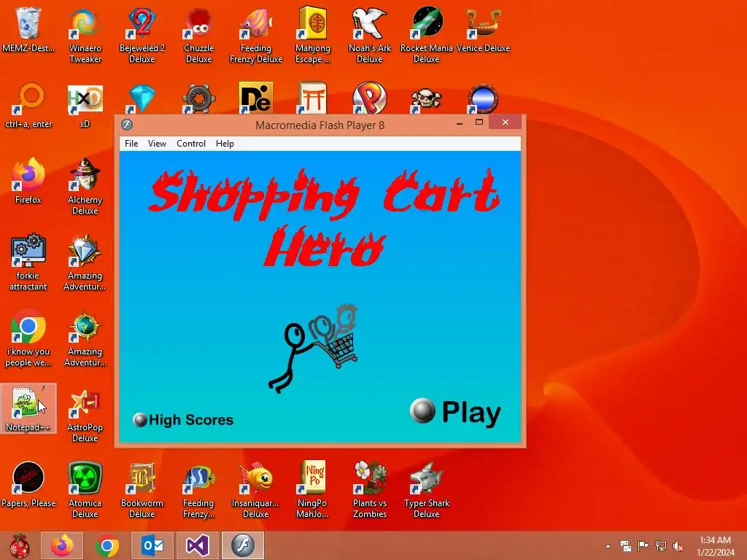This screenshot has width=747, height=560.
Task: Select Venice Deluxe gondola icon
Action: click(483, 31)
